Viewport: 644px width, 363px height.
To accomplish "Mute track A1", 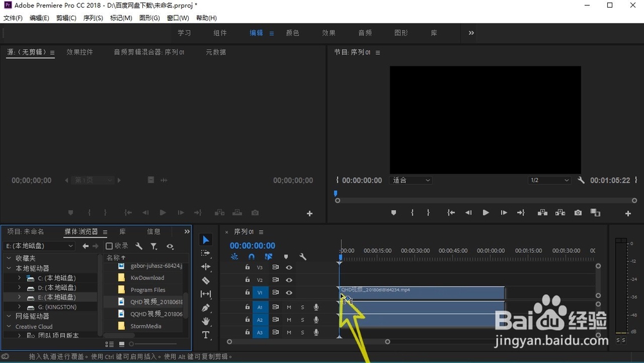I will click(x=289, y=307).
